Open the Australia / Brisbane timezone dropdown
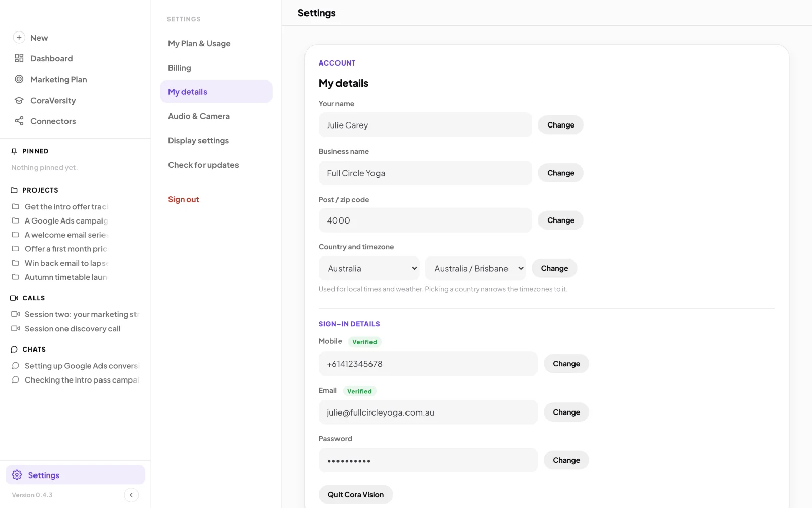Screen dimensions: 812x508 pos(476,268)
